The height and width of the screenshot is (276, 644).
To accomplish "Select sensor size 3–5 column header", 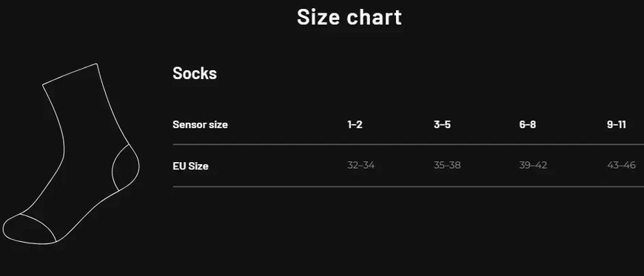I will click(442, 124).
